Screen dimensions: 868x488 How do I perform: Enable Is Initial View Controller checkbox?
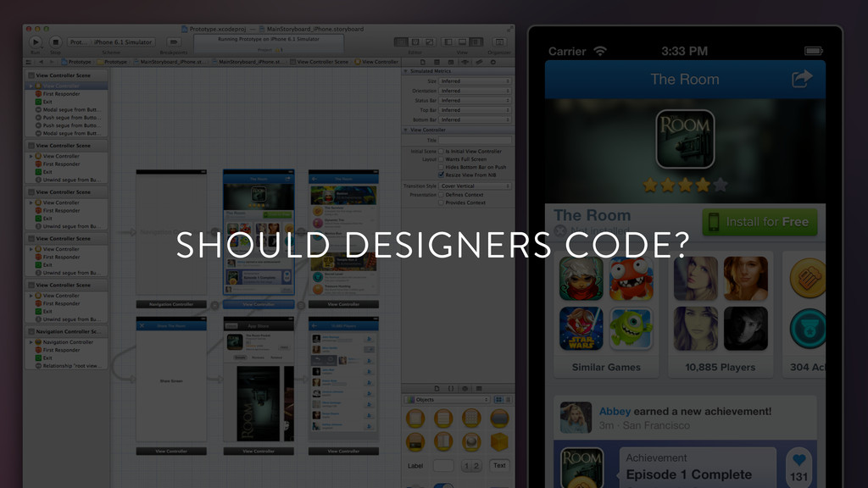(x=441, y=151)
